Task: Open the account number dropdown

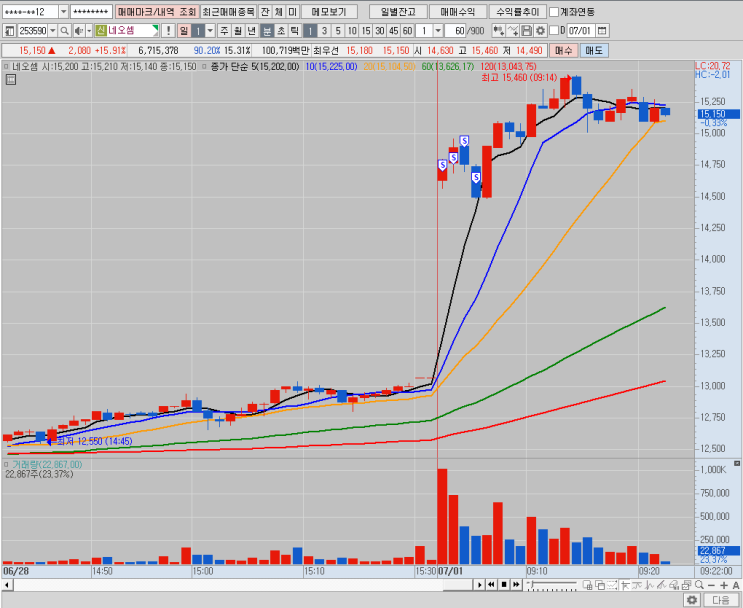Action: point(63,12)
